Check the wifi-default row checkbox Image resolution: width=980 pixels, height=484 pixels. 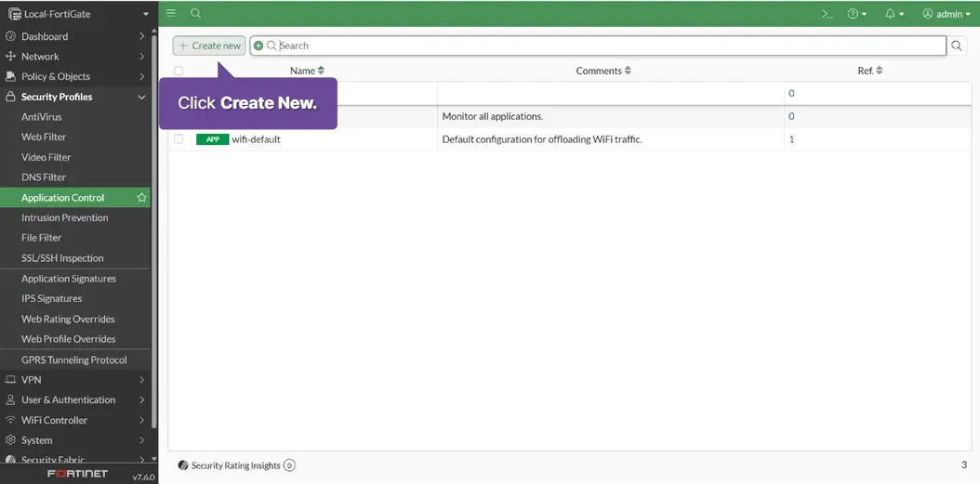point(179,138)
